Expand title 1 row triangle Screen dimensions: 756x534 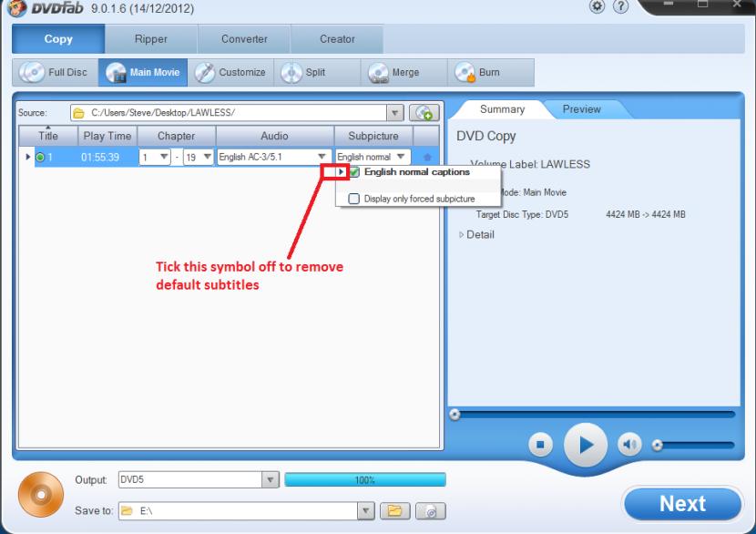tap(27, 157)
